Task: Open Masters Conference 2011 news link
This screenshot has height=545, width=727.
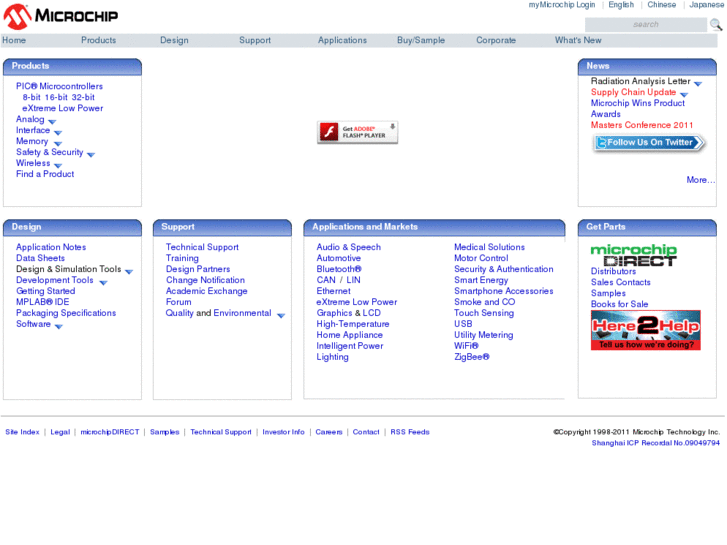Action: 642,125
